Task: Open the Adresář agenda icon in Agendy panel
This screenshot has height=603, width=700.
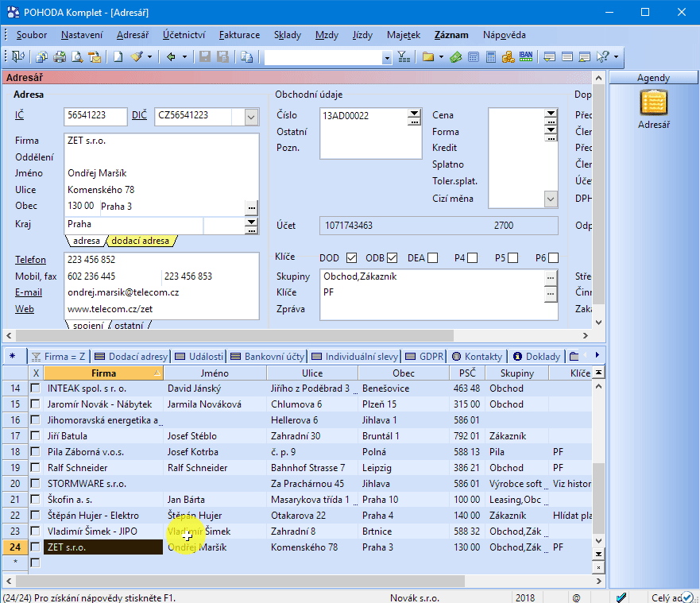Action: [654, 102]
